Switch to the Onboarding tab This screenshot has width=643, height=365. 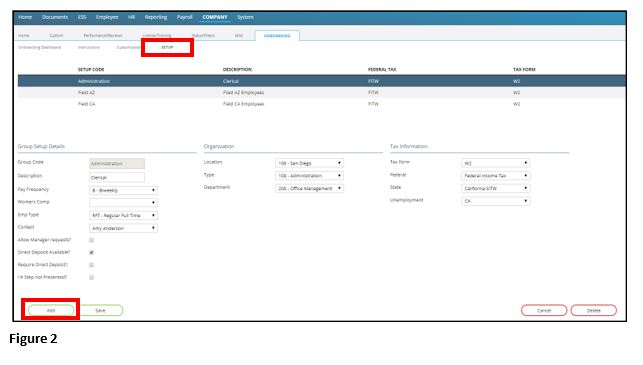coord(277,36)
